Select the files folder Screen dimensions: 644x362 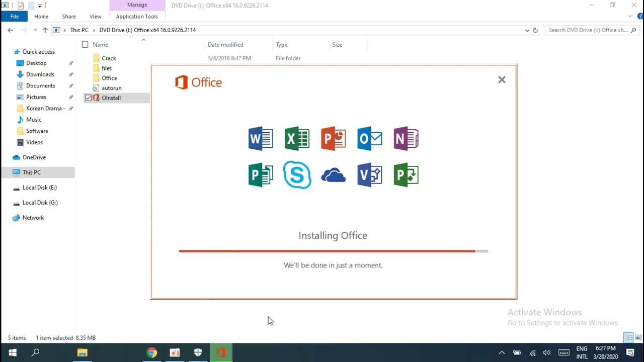click(x=107, y=68)
